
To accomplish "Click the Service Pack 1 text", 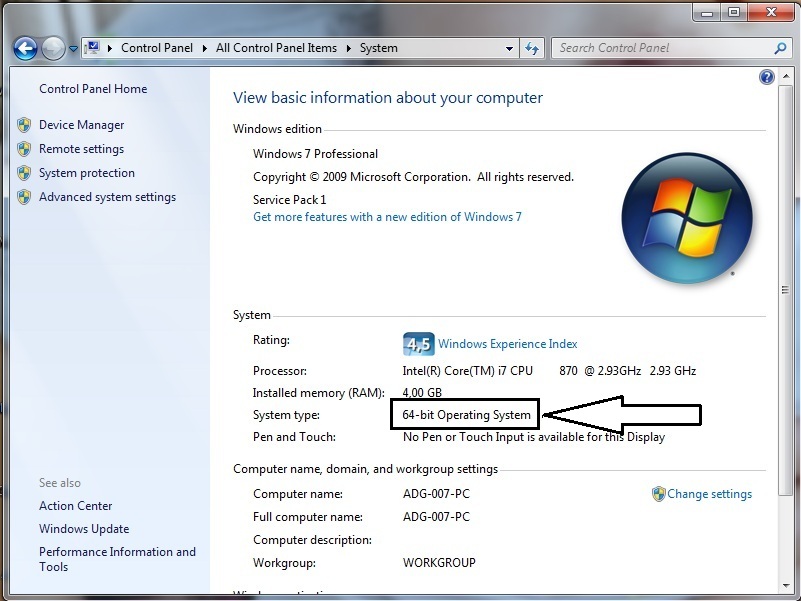I will [289, 200].
